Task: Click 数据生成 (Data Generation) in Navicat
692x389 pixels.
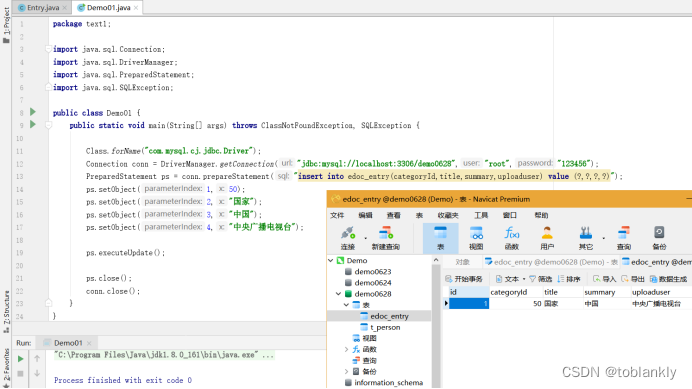Action: [668, 279]
